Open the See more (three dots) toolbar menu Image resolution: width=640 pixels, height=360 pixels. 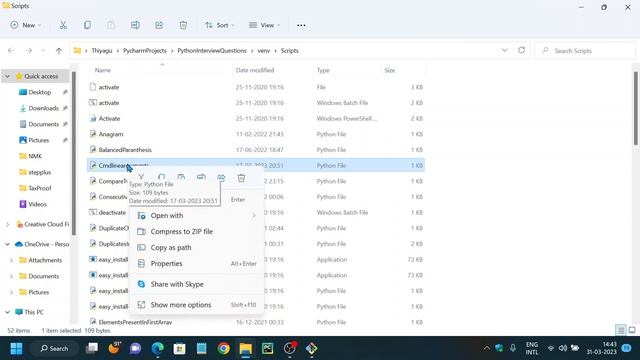[x=301, y=25]
